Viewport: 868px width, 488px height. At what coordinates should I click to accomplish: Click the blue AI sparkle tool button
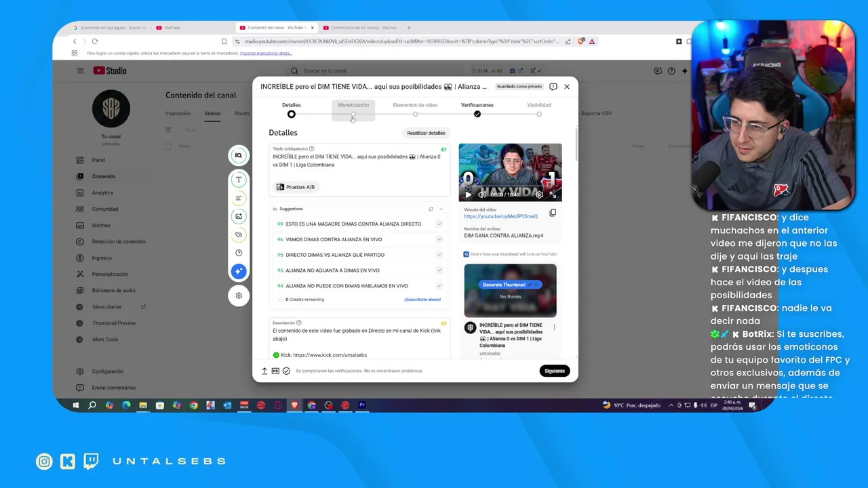tap(239, 271)
